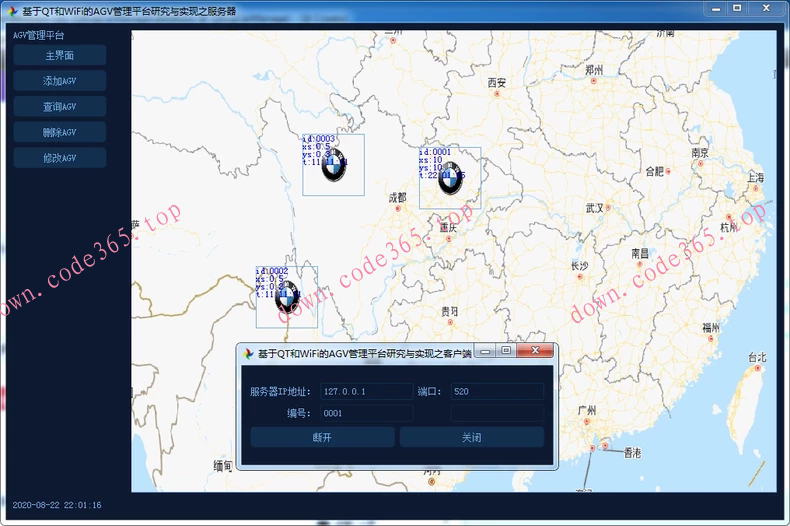Maximize the client dialog window
This screenshot has height=526, width=790.
506,351
